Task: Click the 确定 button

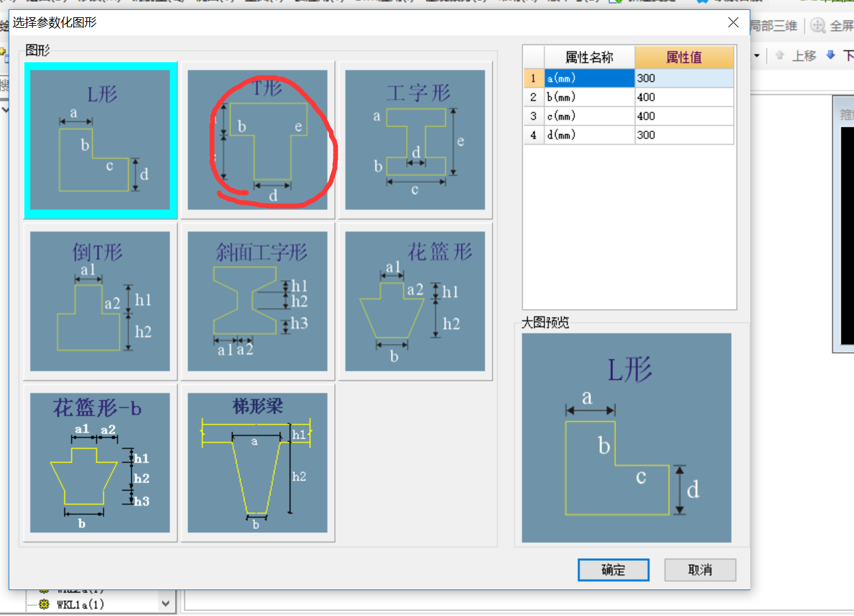Action: (x=613, y=570)
